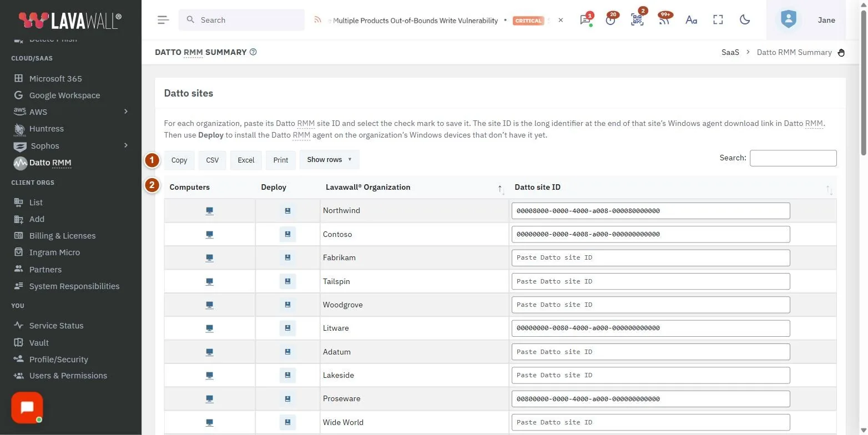Click Northwind's Datto site ID field

(650, 211)
